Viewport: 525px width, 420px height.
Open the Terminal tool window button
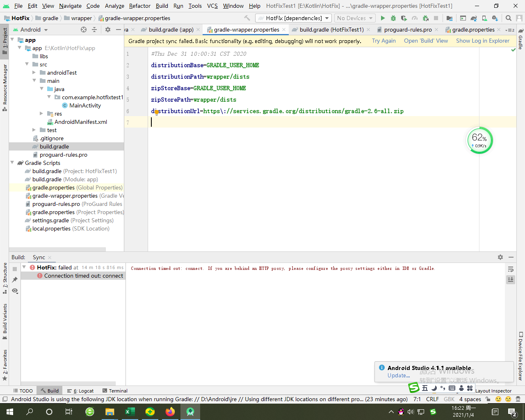(x=115, y=391)
